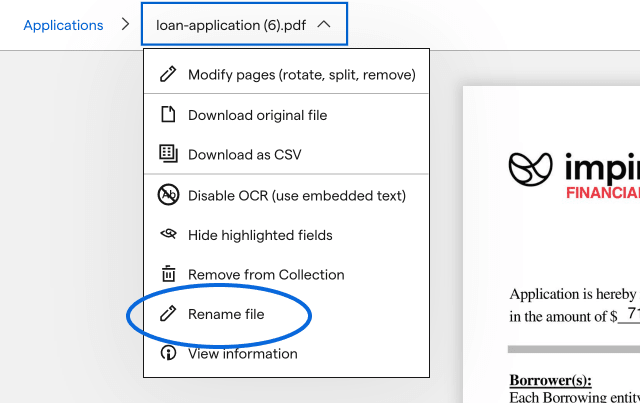The width and height of the screenshot is (640, 403).
Task: Choose Disable OCR (use embedded text)
Action: (x=286, y=196)
